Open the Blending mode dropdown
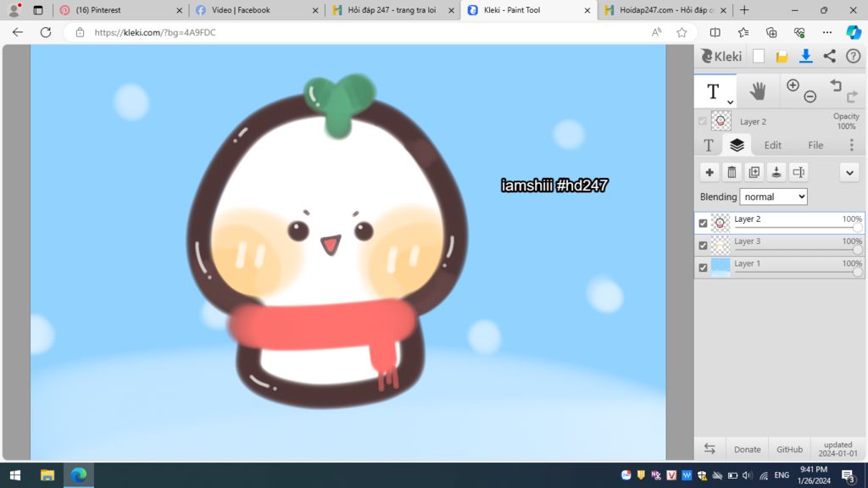Screen dimensions: 868x488 [773, 197]
